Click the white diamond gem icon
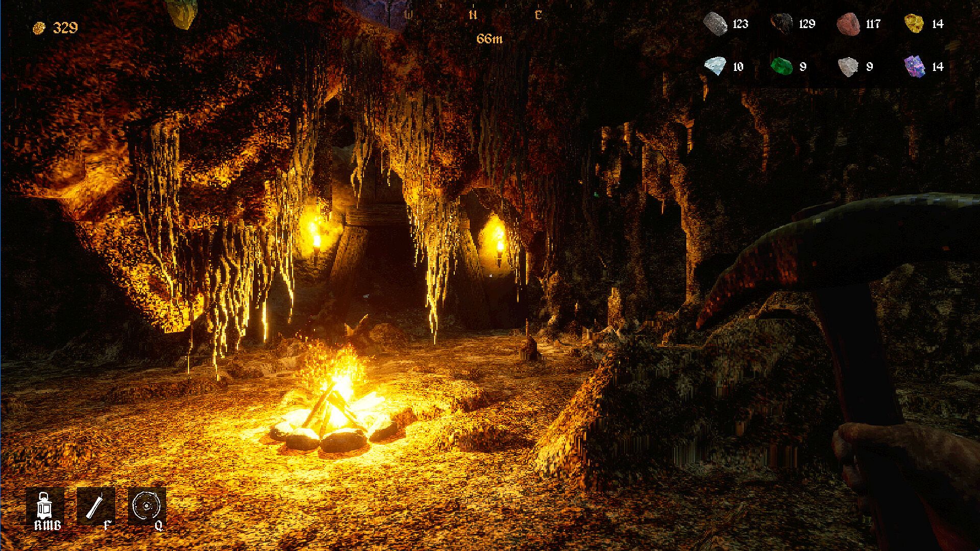 (x=715, y=66)
